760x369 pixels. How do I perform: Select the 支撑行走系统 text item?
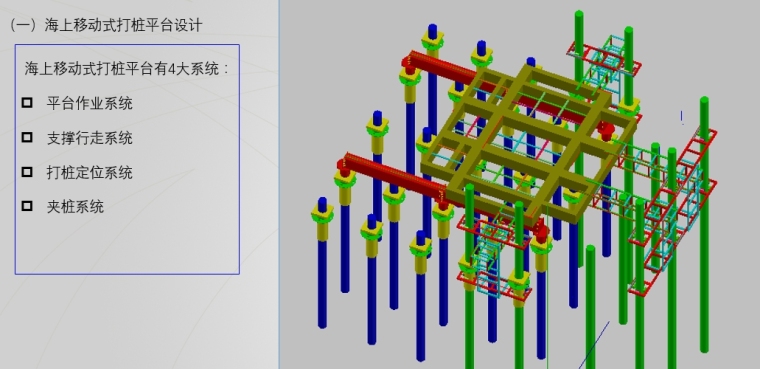click(90, 138)
